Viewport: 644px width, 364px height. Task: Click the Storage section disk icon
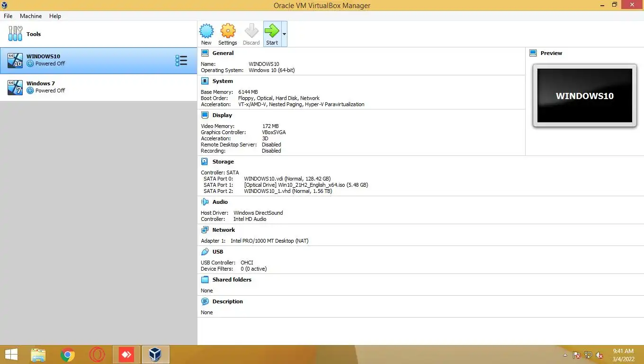coord(205,162)
